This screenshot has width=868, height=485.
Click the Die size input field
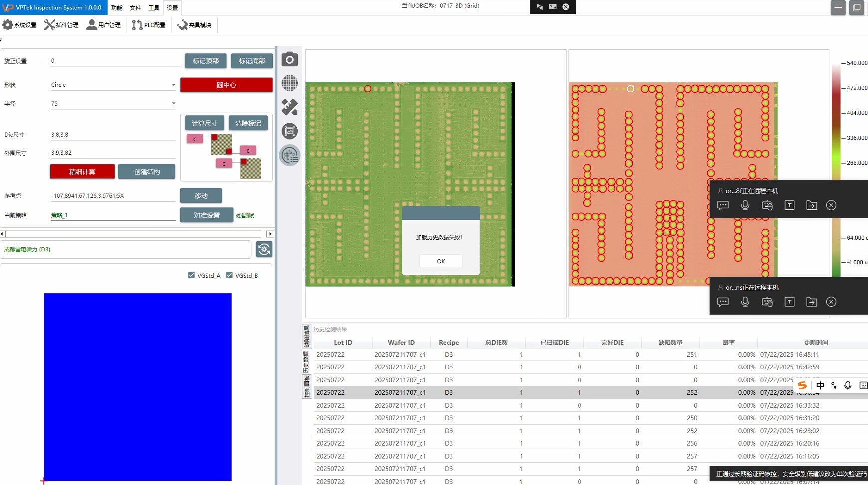coord(113,135)
